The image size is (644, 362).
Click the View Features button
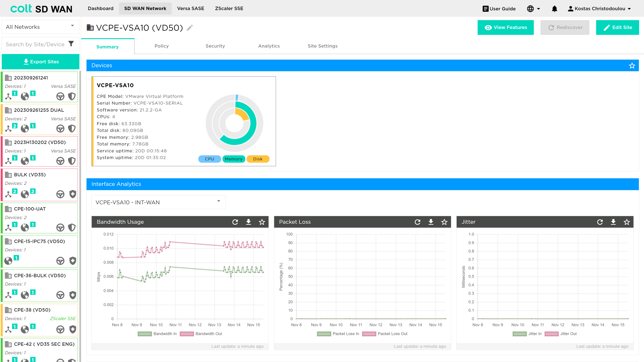505,27
